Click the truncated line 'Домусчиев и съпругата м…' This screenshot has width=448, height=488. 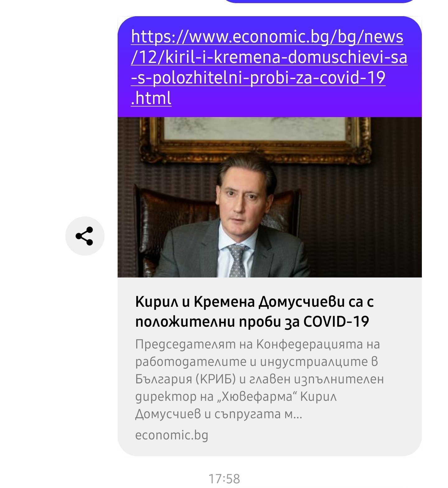219,414
